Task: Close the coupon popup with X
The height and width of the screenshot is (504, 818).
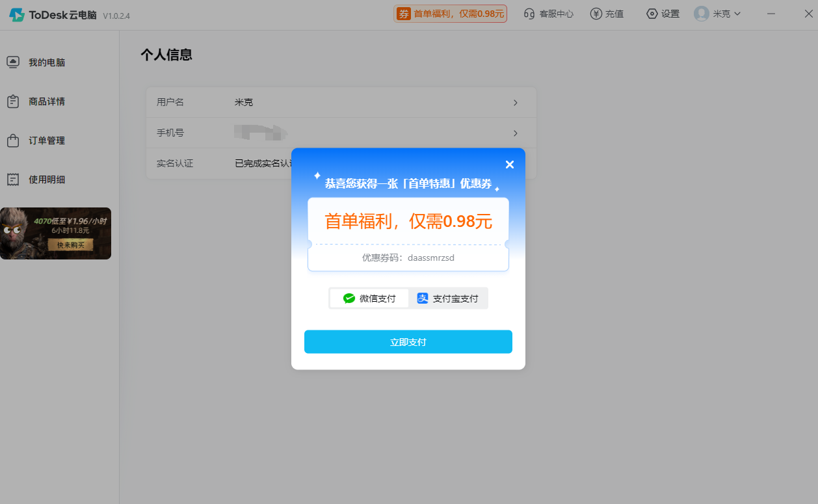Action: (510, 165)
